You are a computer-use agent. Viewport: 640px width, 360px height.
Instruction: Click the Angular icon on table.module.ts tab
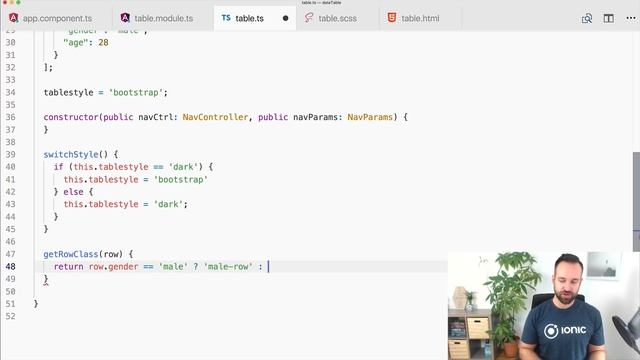click(x=125, y=18)
